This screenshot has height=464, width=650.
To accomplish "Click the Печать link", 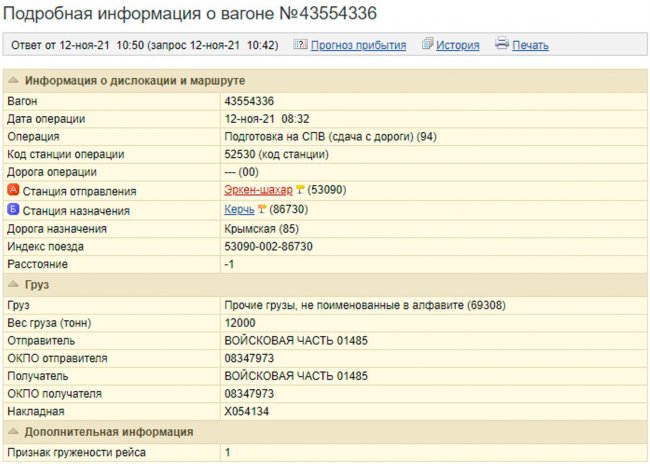I will [x=530, y=45].
